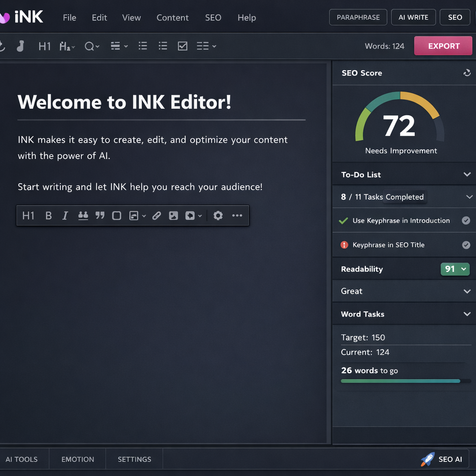Open the SEO menu in menu bar
Image resolution: width=476 pixels, height=476 pixels.
[213, 18]
